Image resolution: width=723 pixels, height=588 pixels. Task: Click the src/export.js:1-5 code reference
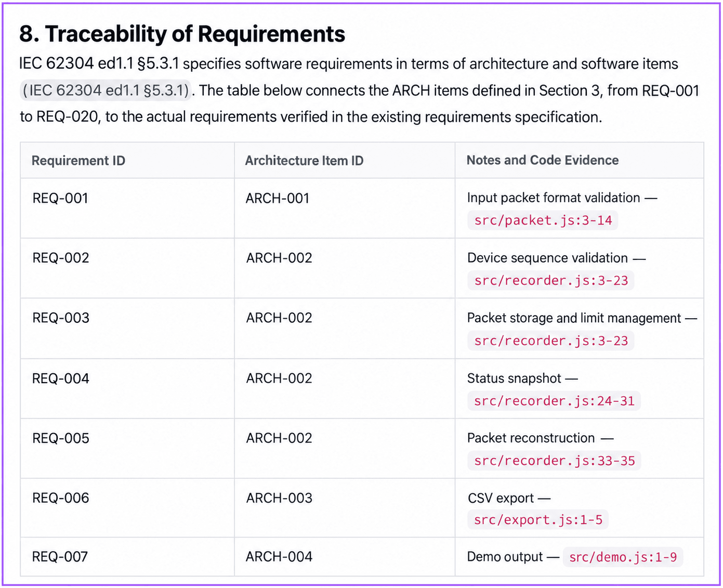coord(538,520)
